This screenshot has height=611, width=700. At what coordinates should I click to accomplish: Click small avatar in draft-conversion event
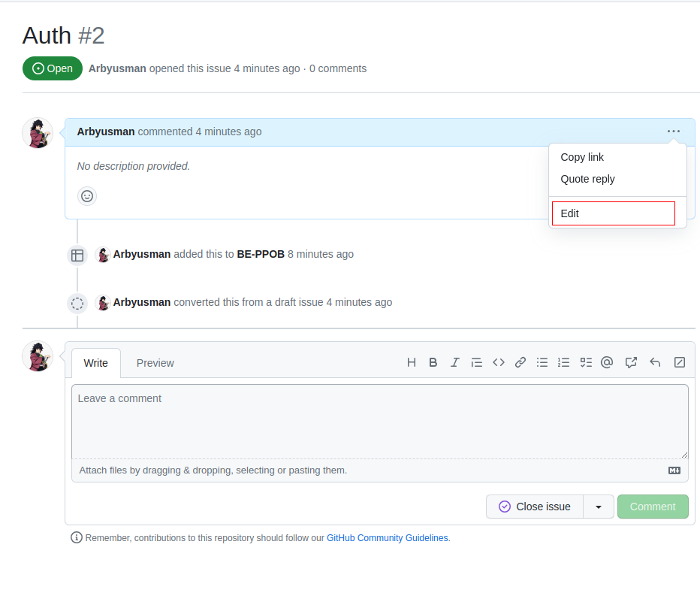click(x=103, y=303)
